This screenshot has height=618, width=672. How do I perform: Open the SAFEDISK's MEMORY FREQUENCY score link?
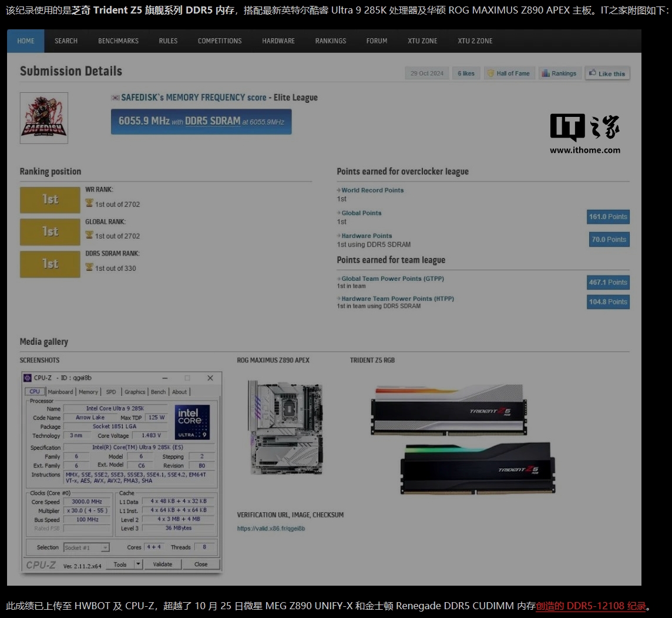[x=194, y=98]
